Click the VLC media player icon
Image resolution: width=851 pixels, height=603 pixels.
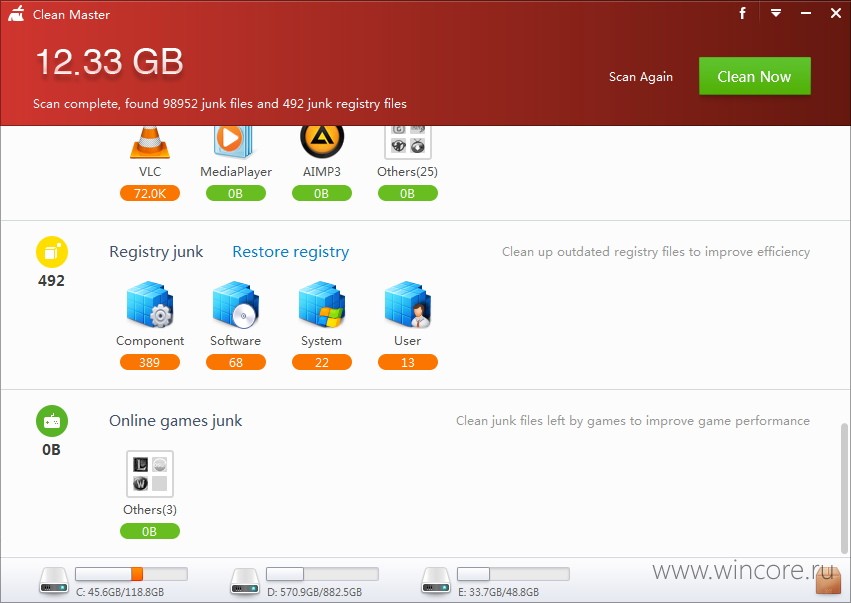pos(150,143)
